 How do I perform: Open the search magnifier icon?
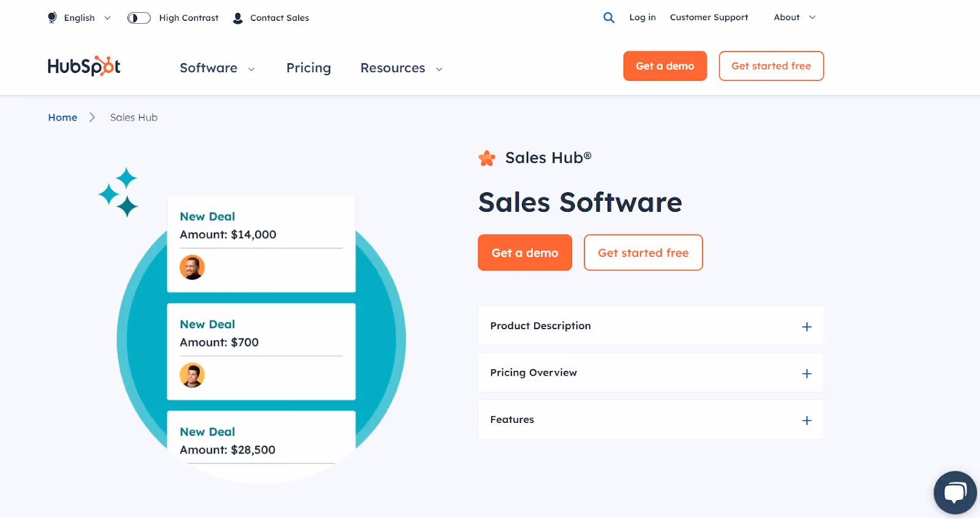click(609, 18)
